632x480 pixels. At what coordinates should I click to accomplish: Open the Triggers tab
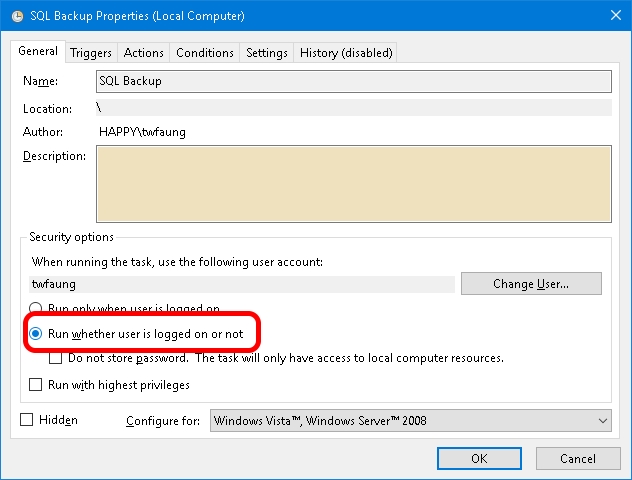pyautogui.click(x=91, y=53)
